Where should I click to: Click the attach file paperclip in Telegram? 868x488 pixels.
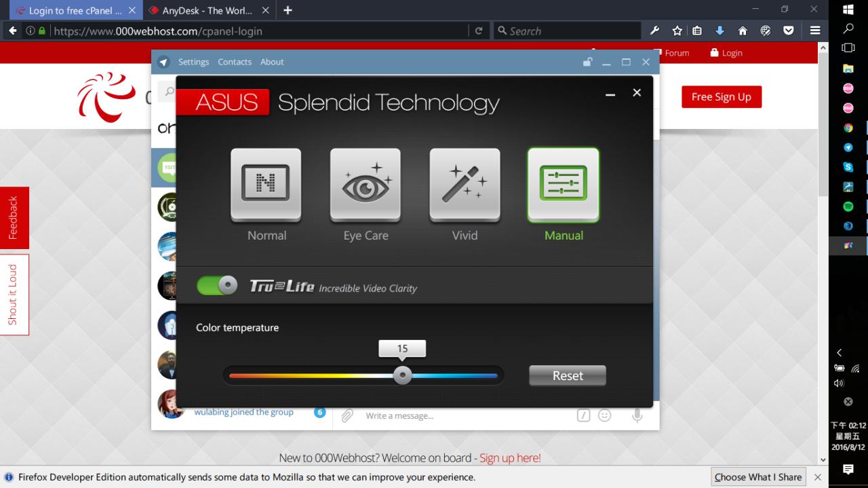pos(347,415)
